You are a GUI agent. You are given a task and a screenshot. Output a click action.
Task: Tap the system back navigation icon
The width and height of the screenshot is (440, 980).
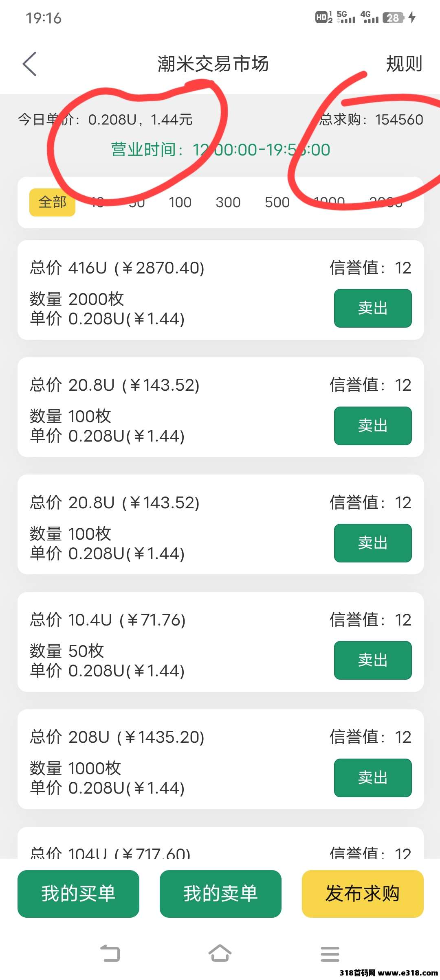(x=110, y=954)
